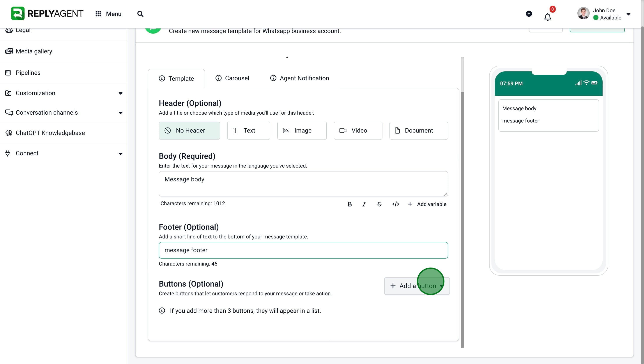Viewport: 644px width, 364px height.
Task: Open the Add a button dropdown
Action: [417, 286]
